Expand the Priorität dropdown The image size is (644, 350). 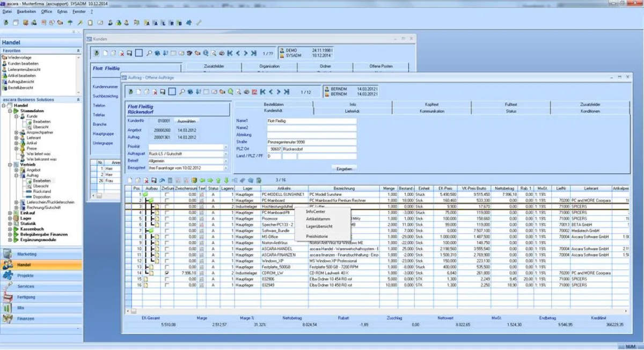224,147
